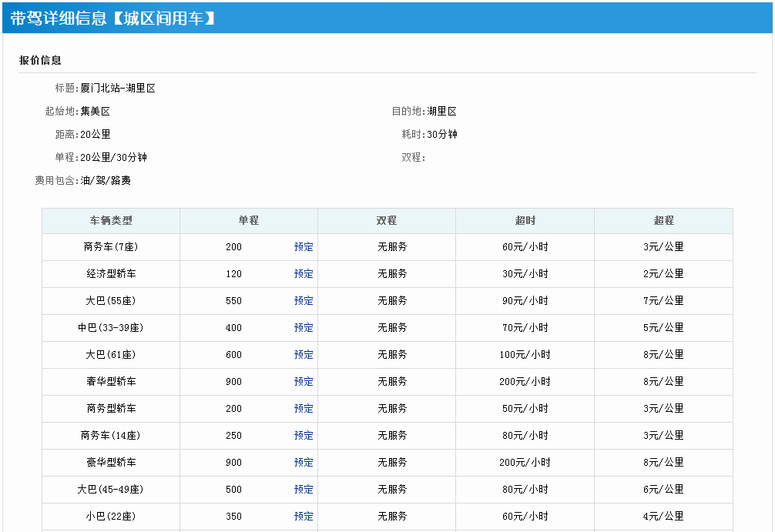Click the 单程 column header
This screenshot has width=775, height=532.
pos(249,221)
